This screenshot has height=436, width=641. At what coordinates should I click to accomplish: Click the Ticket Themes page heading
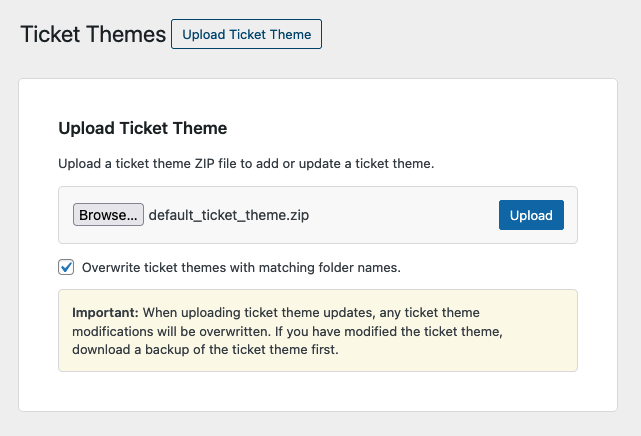[x=93, y=34]
